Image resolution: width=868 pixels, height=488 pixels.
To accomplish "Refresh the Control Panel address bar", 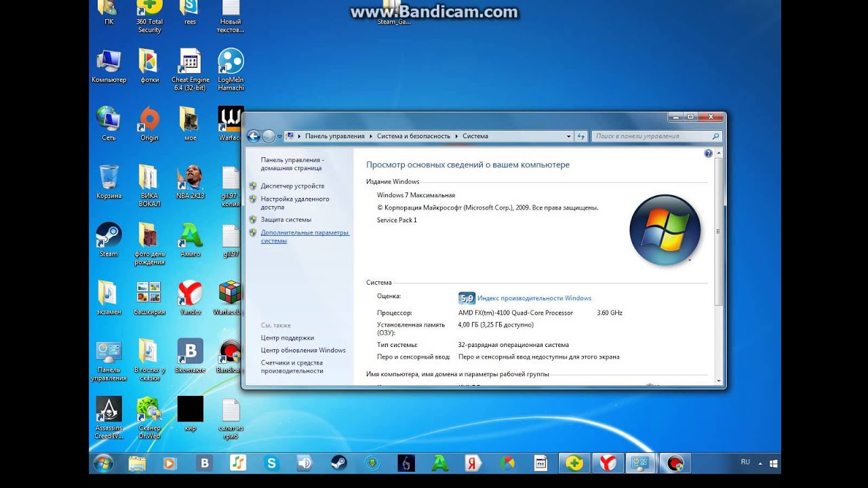I will 581,136.
